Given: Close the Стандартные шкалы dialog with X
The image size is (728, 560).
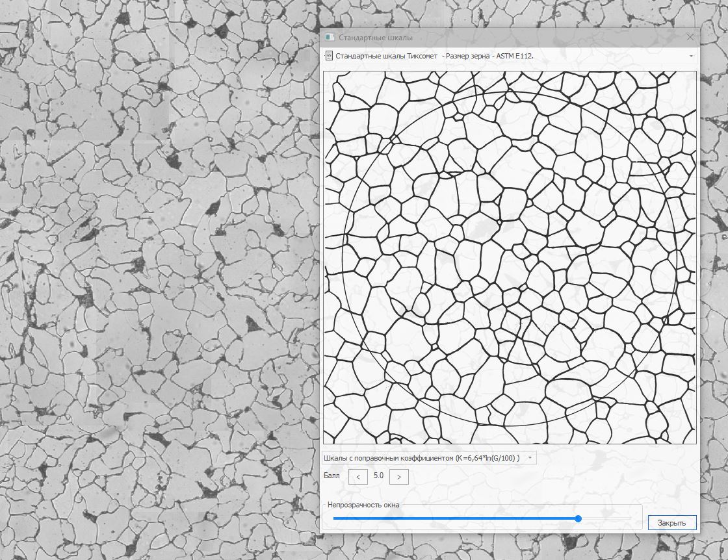Looking at the screenshot, I should [x=690, y=37].
